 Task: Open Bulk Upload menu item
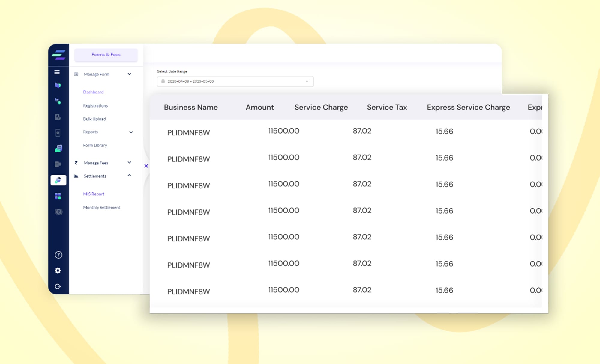[94, 119]
